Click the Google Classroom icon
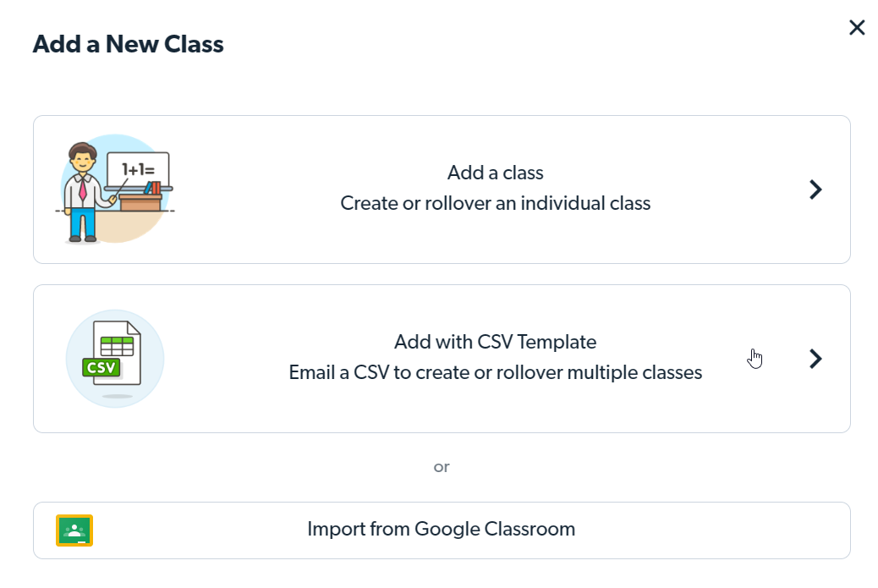The image size is (878, 588). coord(74,529)
